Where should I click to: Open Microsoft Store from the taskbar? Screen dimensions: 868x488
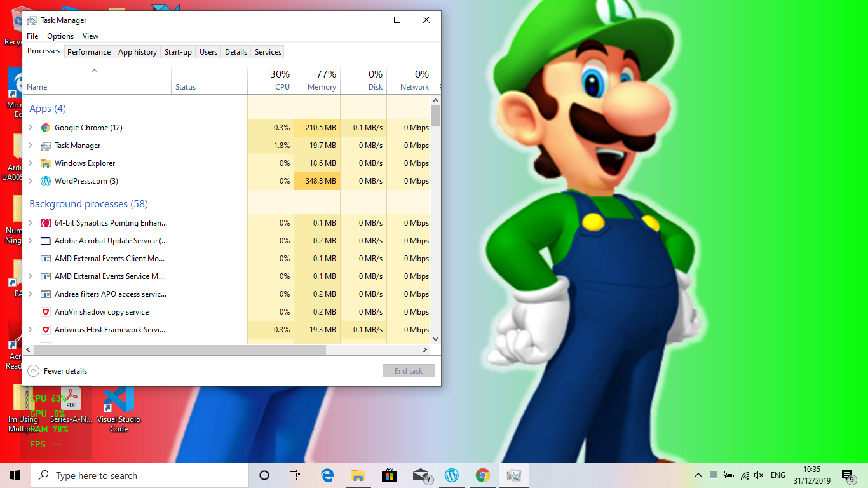[x=389, y=475]
